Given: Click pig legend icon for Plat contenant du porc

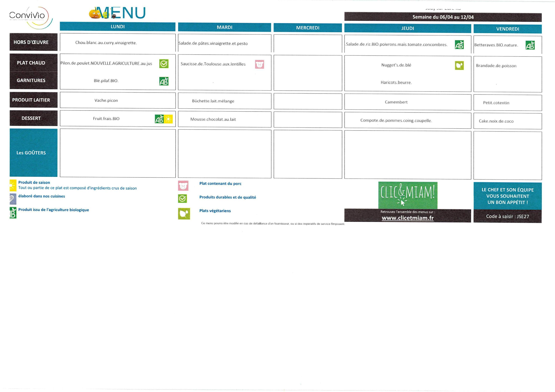Looking at the screenshot, I should (x=183, y=186).
